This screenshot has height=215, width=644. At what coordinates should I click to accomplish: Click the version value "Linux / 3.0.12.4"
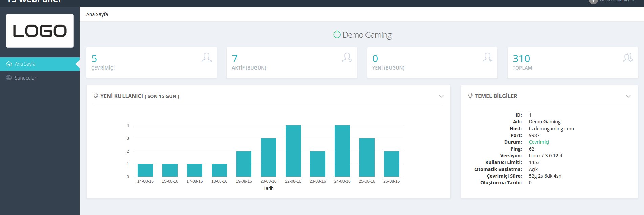click(x=546, y=156)
